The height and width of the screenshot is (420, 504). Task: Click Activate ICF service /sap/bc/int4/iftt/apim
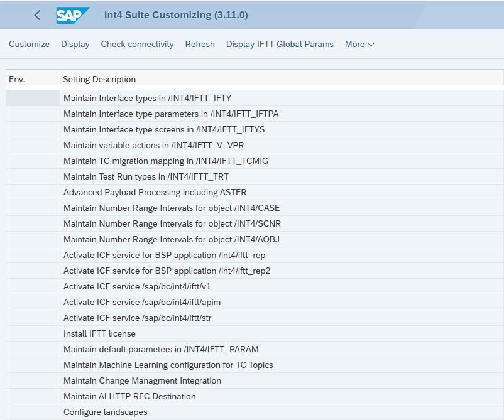point(142,302)
